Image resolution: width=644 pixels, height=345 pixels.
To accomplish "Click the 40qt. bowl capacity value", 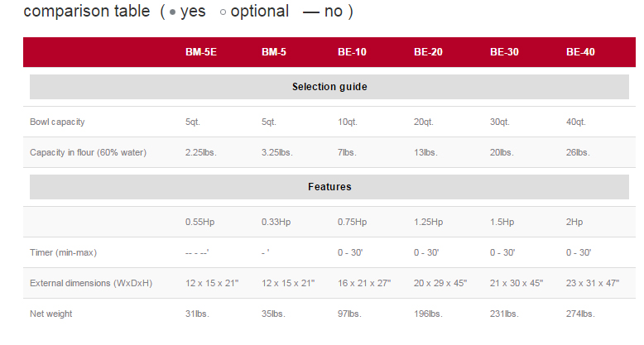I will (576, 122).
